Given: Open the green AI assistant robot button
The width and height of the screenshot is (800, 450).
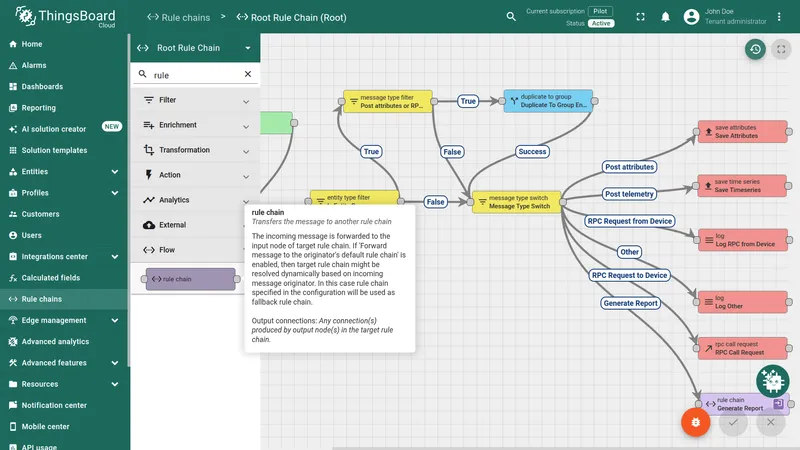Looking at the screenshot, I should click(x=772, y=381).
